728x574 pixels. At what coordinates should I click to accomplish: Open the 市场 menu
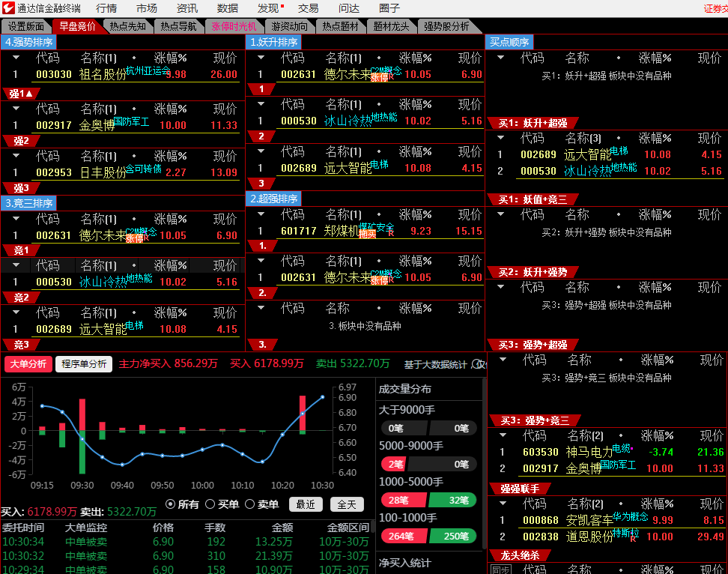pyautogui.click(x=147, y=8)
